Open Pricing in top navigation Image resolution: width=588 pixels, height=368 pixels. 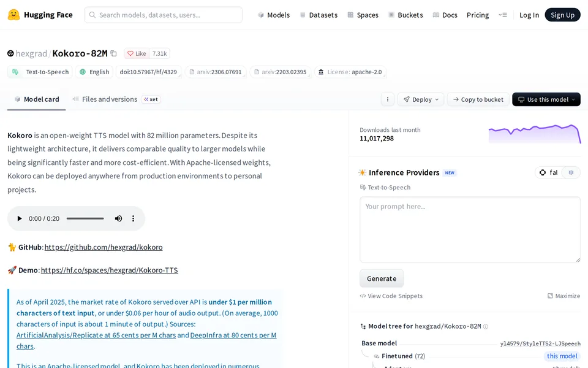pos(478,15)
